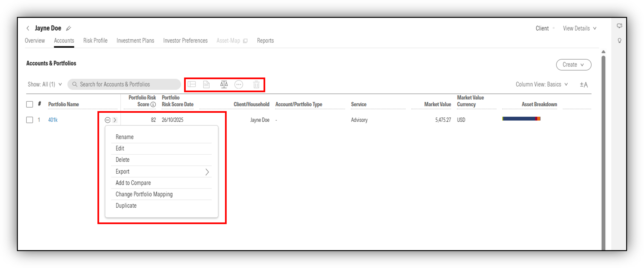Click the Portfolio Risk Score info icon
Image resolution: width=644 pixels, height=268 pixels.
tap(153, 105)
